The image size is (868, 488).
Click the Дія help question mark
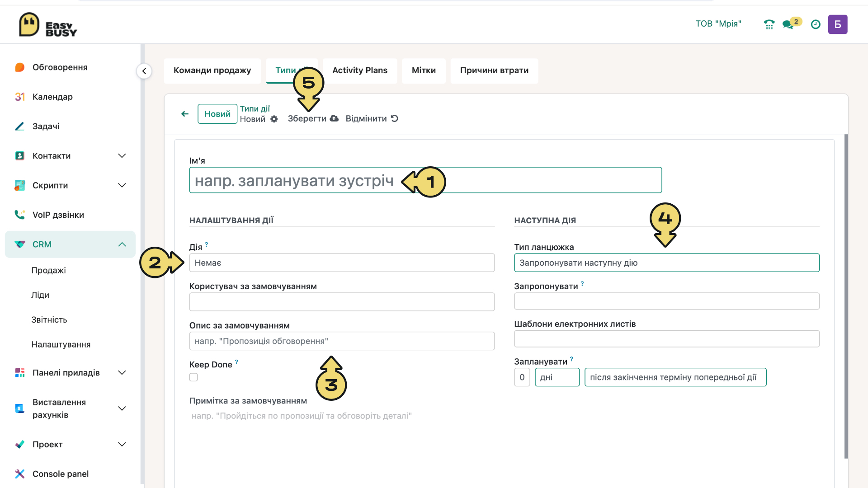coord(207,244)
